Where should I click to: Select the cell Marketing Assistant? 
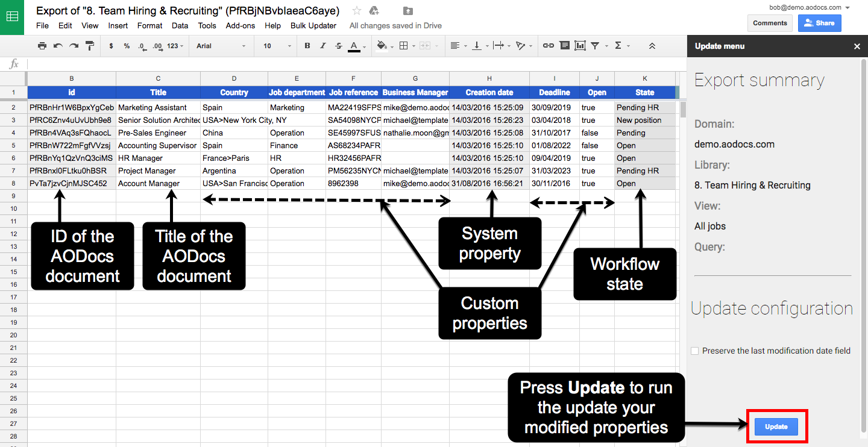pos(158,107)
